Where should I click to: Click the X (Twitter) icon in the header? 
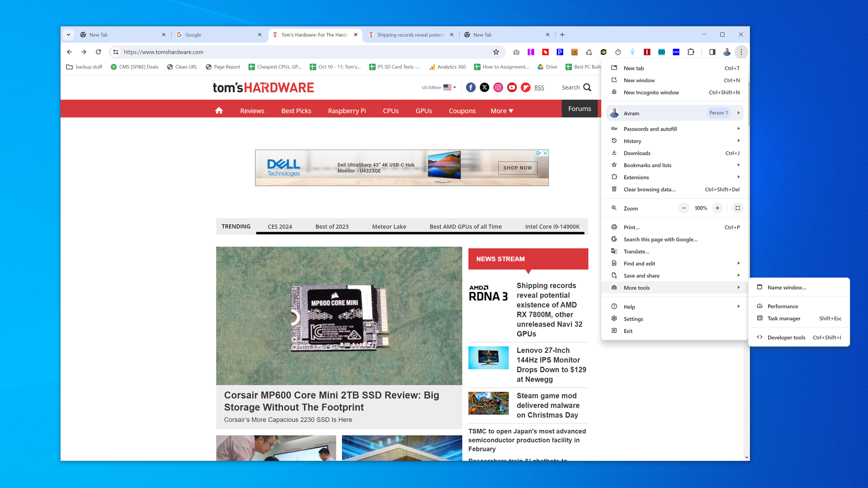484,87
